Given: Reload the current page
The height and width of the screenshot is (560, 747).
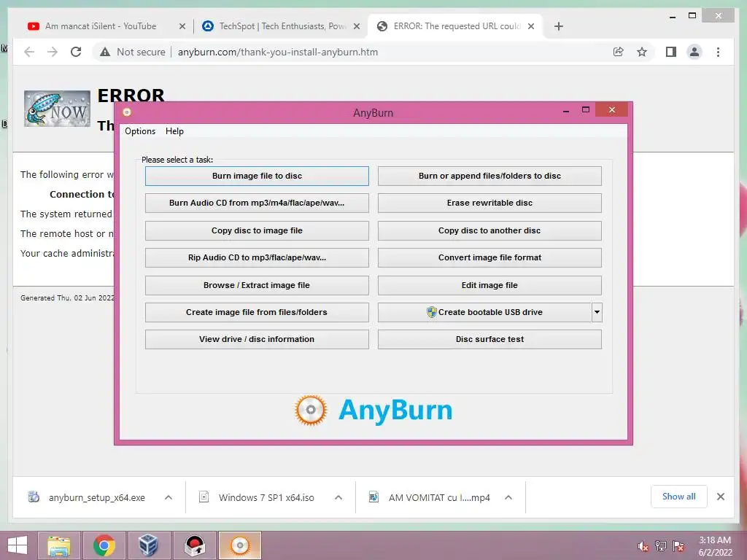Looking at the screenshot, I should pyautogui.click(x=76, y=52).
